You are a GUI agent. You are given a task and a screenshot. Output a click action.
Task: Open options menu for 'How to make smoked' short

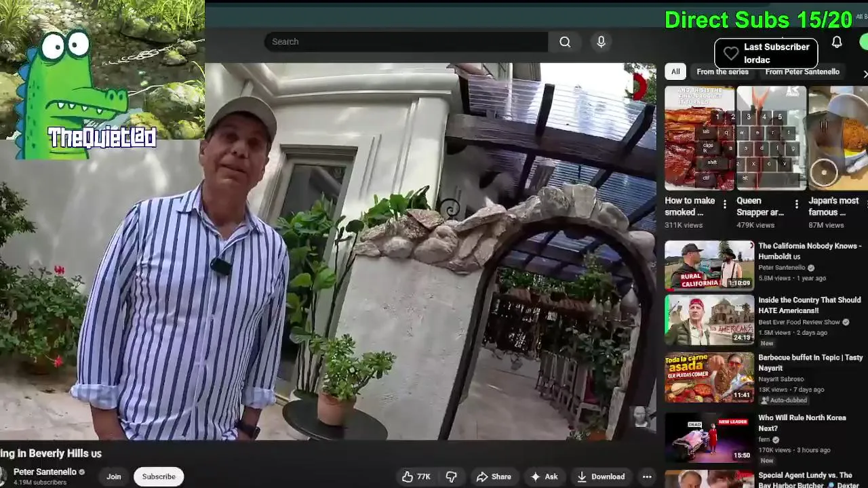(x=725, y=203)
